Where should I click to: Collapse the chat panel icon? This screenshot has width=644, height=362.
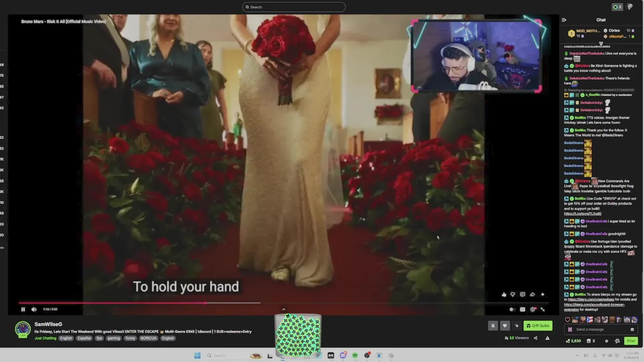pyautogui.click(x=564, y=20)
